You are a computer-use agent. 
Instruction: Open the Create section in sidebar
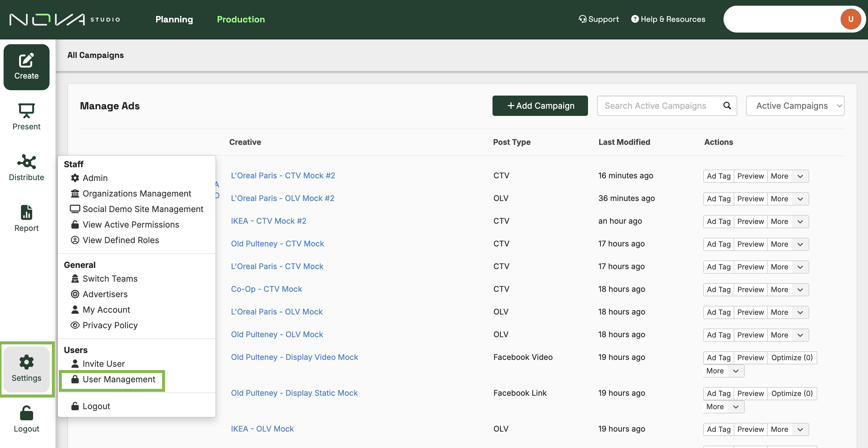26,67
